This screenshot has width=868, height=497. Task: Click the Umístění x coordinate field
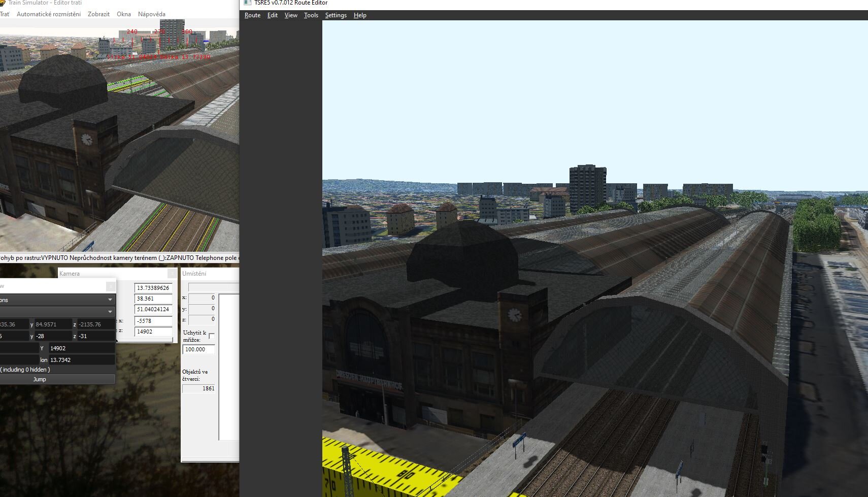(202, 297)
